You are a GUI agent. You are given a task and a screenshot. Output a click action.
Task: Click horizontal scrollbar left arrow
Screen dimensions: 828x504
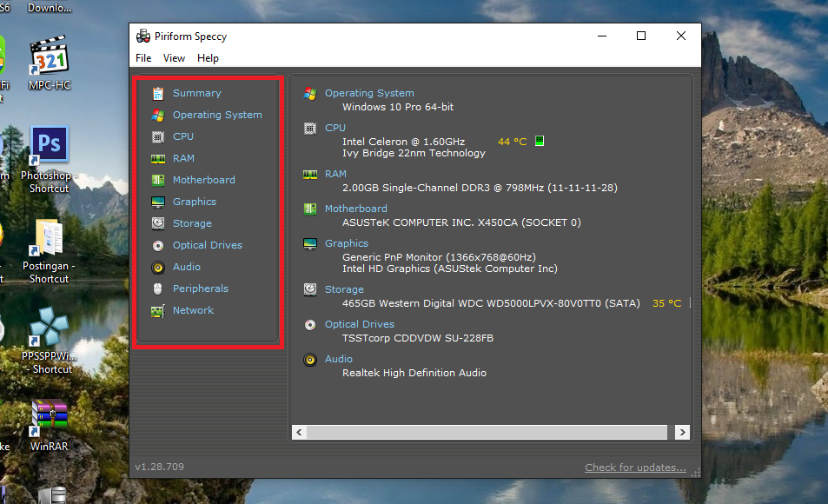click(300, 432)
